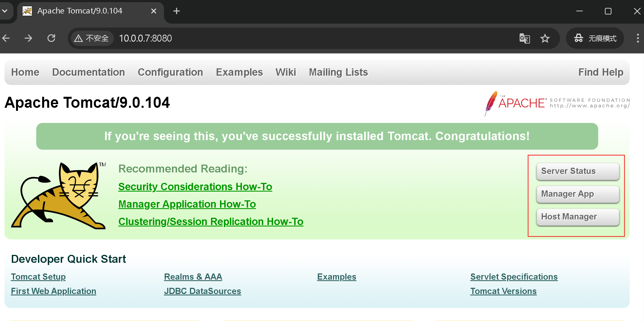Open the Documentation nav item
The height and width of the screenshot is (321, 644).
[89, 72]
